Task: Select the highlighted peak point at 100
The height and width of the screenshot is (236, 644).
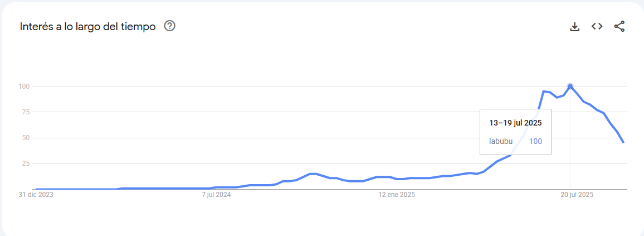Action: [x=570, y=86]
